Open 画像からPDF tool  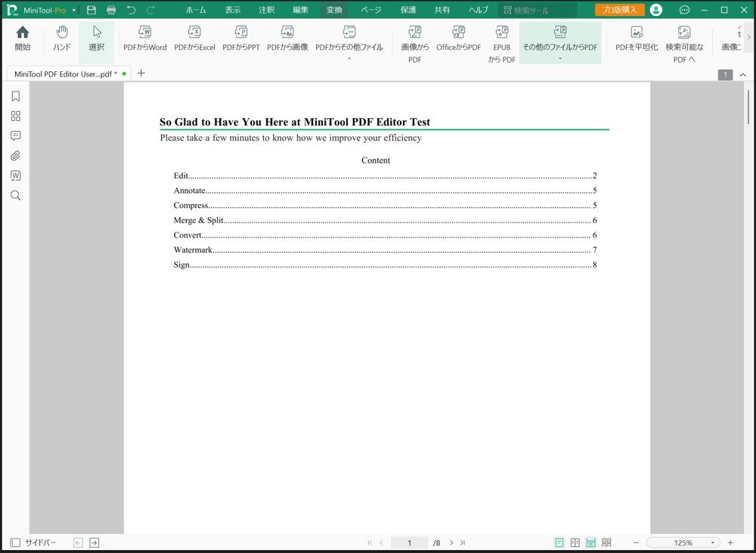point(414,45)
